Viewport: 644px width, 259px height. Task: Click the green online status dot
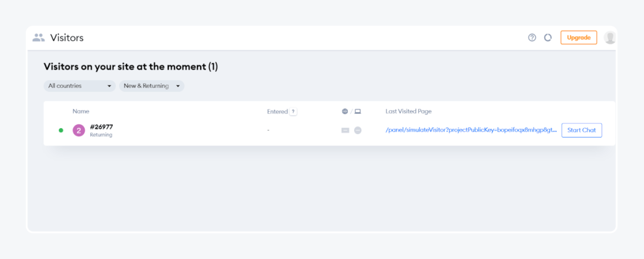tap(61, 130)
